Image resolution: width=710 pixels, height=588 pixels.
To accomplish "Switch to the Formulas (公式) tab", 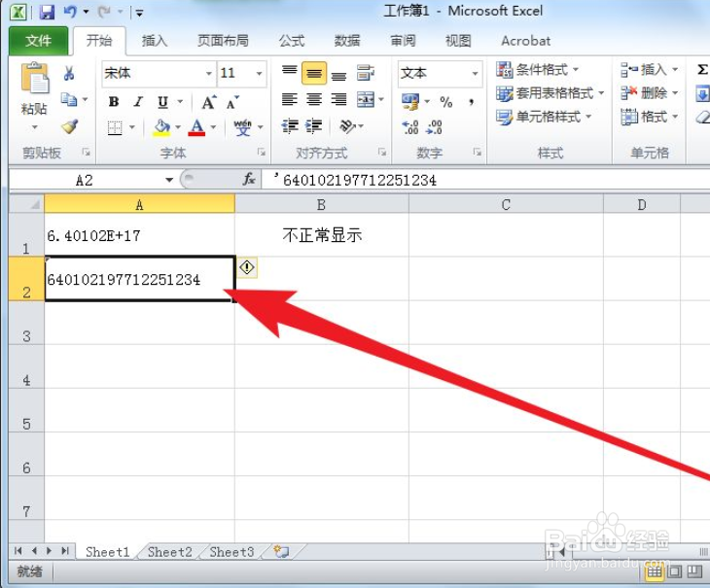I will click(292, 41).
